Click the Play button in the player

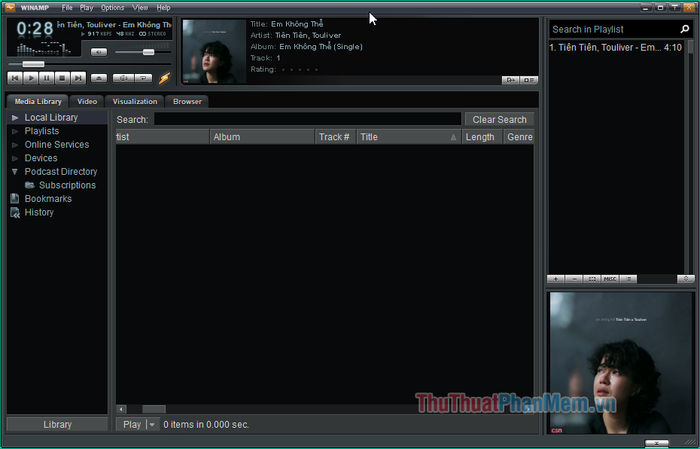point(31,78)
